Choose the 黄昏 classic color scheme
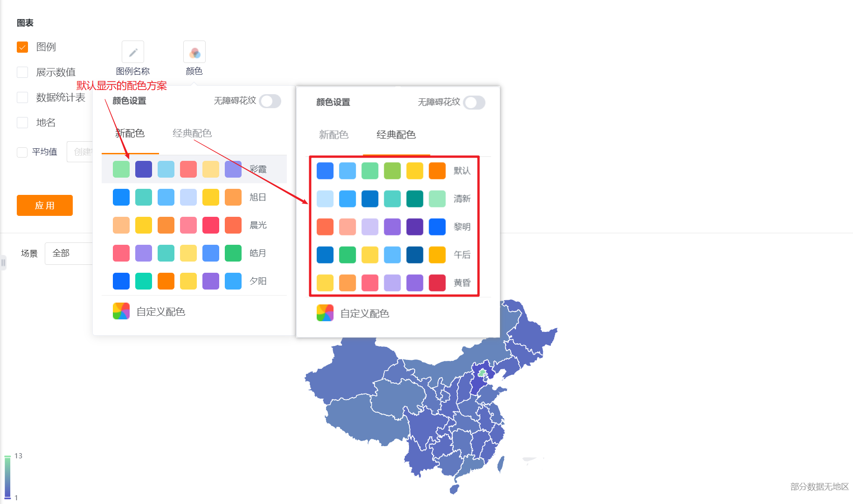 pyautogui.click(x=394, y=283)
